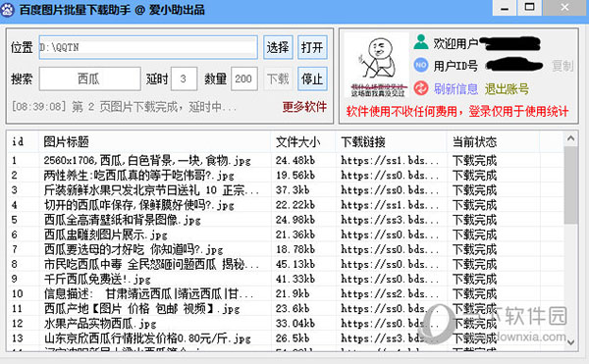Click the 文件大小 column header
The image size is (589, 364).
(x=302, y=142)
